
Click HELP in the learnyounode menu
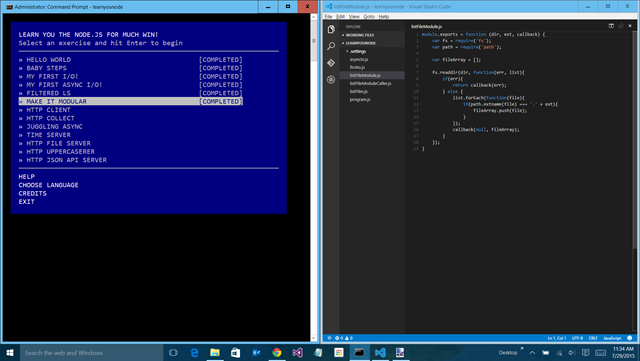coord(27,177)
